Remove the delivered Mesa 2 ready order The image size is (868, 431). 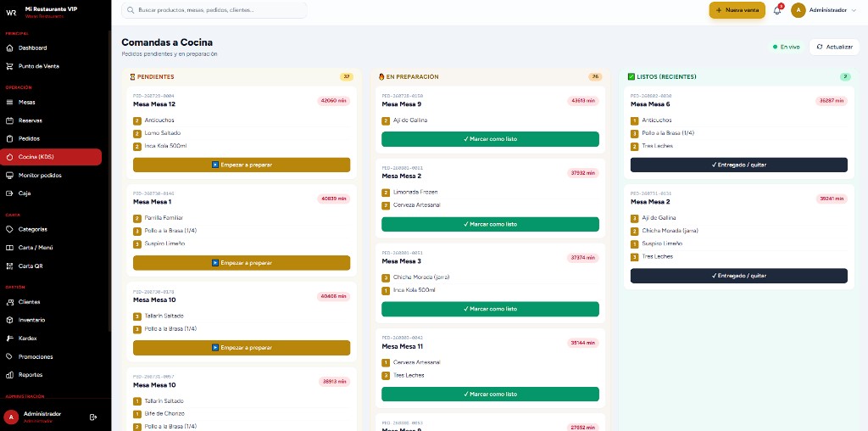738,276
